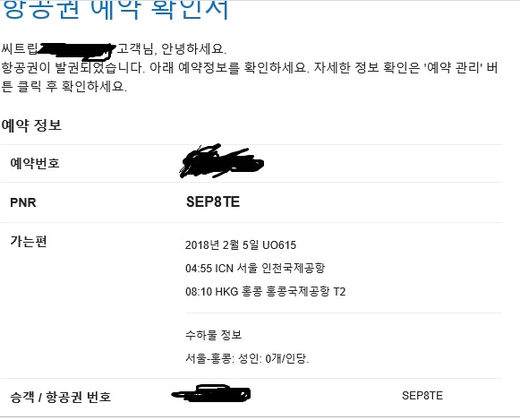Click the 항공권이 발권되었습니다 sentence

(x=73, y=68)
